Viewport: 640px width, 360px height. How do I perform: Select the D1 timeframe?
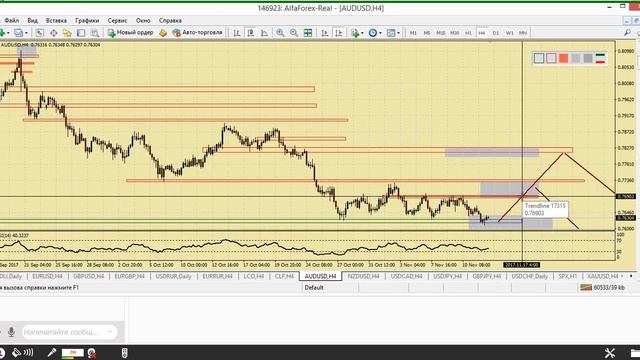(496, 33)
